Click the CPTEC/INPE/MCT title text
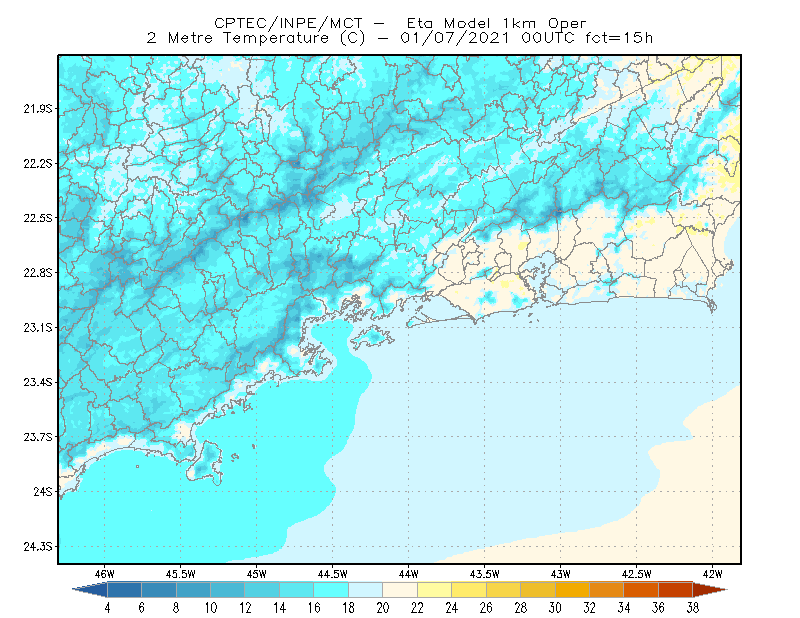The image size is (800, 618). [x=288, y=23]
